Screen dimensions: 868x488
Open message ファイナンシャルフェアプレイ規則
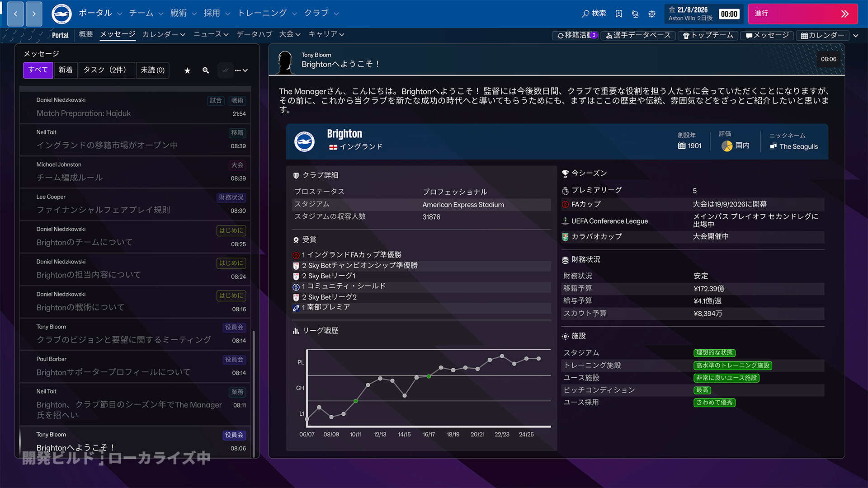click(135, 204)
